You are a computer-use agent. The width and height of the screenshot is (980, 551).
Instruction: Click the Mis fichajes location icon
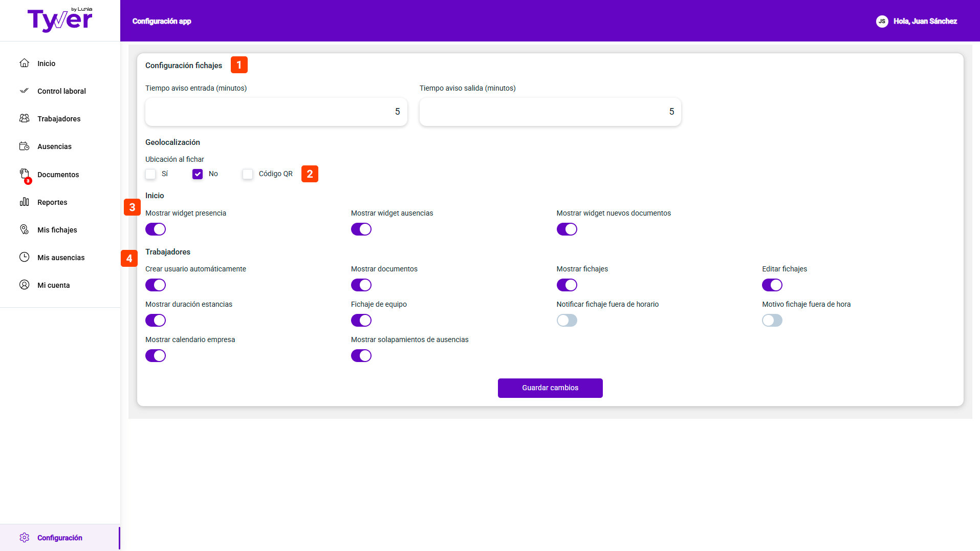pos(24,229)
